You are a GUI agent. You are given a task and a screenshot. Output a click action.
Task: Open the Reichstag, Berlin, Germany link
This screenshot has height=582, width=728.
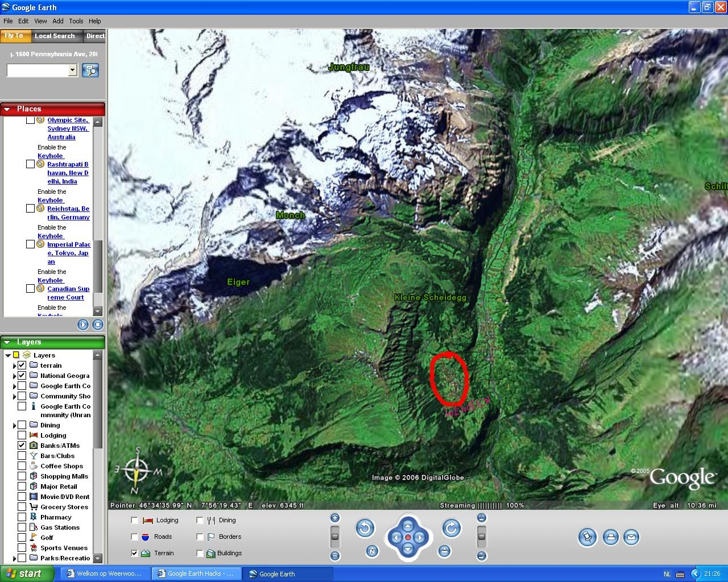tap(68, 213)
